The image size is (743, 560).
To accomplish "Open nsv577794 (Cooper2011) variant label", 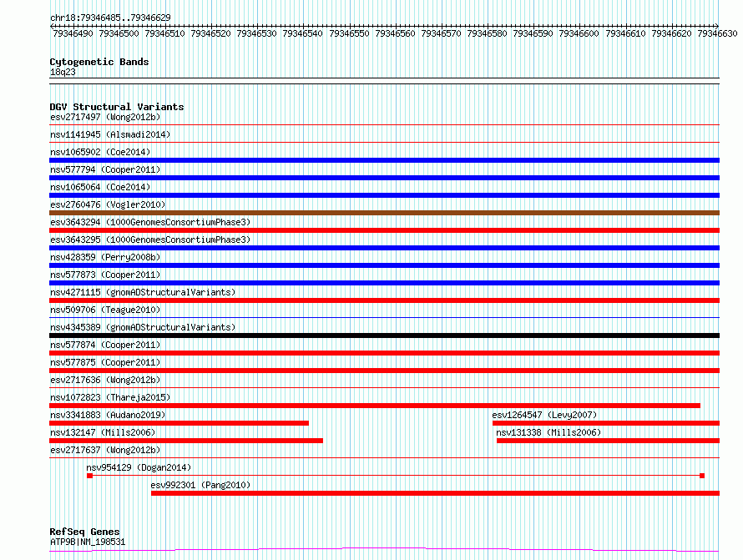I will 105,169.
